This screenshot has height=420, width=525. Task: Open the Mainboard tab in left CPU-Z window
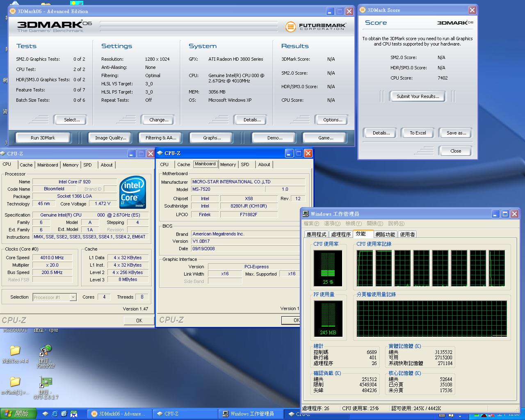click(x=48, y=165)
